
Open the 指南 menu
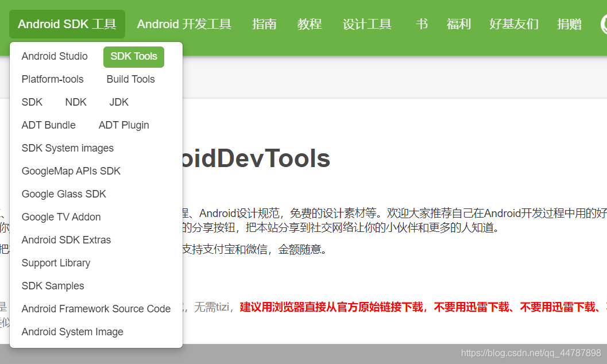click(264, 24)
